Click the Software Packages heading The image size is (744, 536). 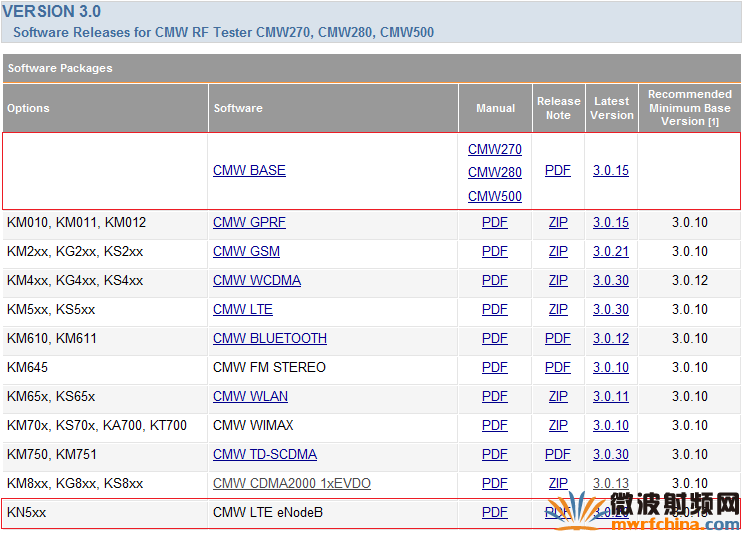coord(60,68)
